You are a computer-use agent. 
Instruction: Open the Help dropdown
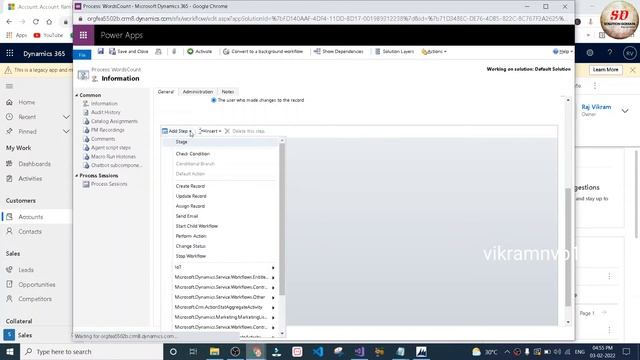pos(563,51)
